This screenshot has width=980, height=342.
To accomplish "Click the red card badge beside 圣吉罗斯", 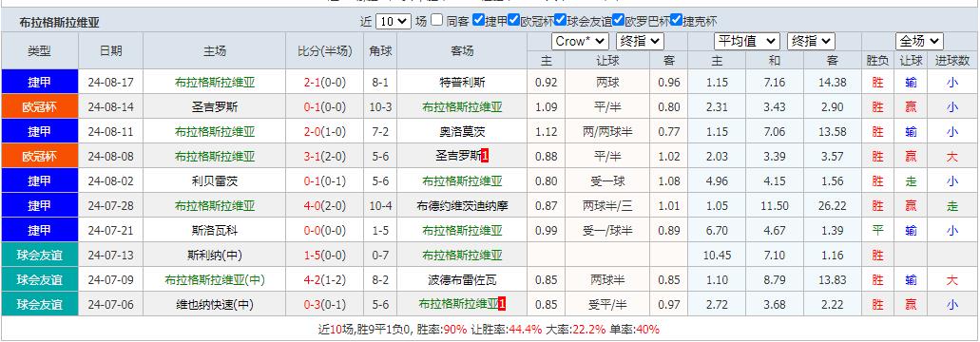I will click(x=485, y=156).
